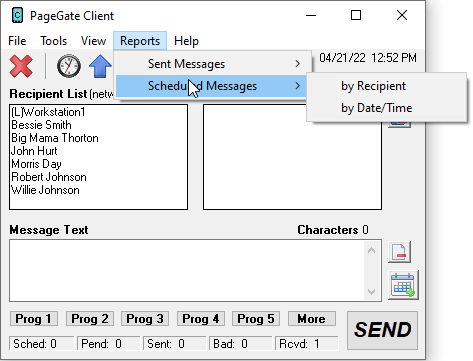Open the File menu

[17, 41]
